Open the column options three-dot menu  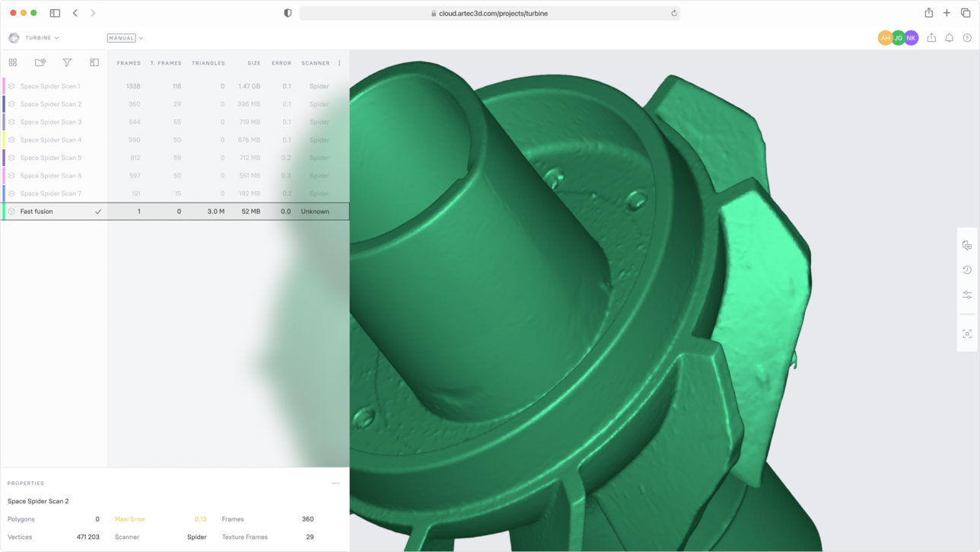tap(339, 63)
